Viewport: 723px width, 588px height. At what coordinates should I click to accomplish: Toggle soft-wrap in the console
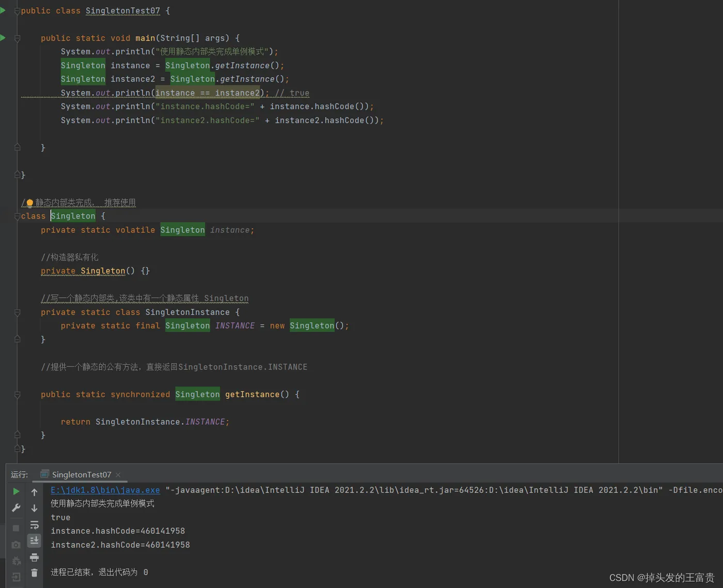(x=34, y=525)
